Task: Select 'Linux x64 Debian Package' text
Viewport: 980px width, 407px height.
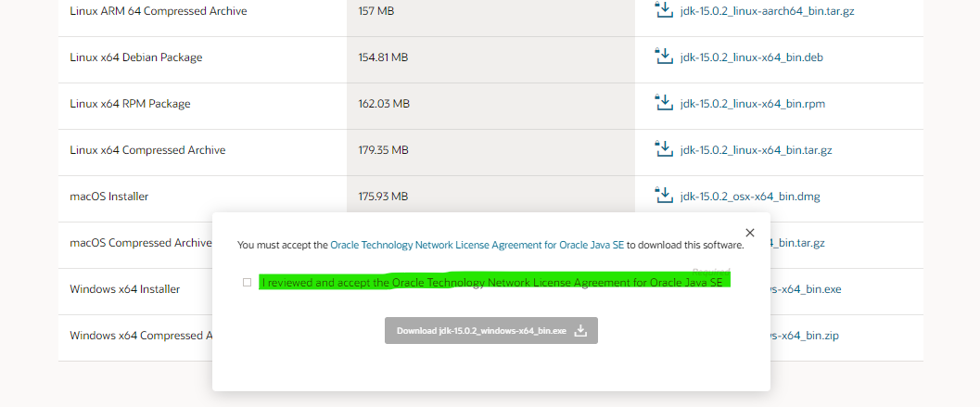Action: [x=136, y=57]
